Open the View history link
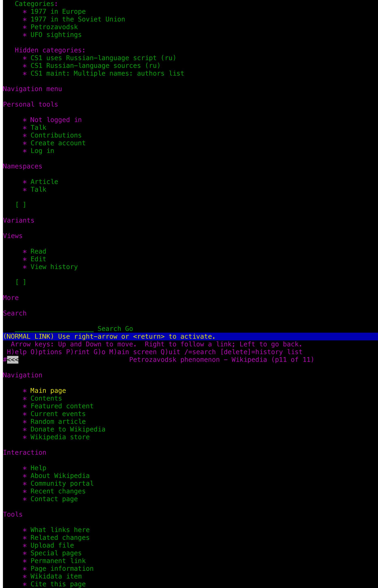Image resolution: width=378 pixels, height=588 pixels. point(54,267)
